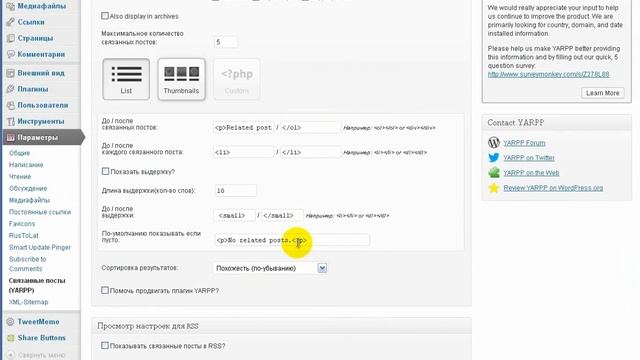This screenshot has width=640, height=360.
Task: Open Страницы menu section
Action: tap(35, 38)
